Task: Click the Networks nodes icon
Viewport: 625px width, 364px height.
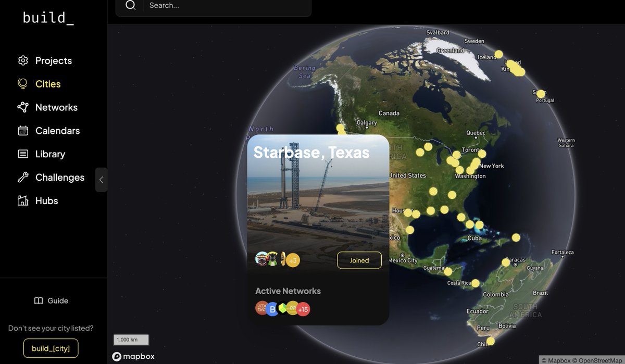Action: pos(23,107)
